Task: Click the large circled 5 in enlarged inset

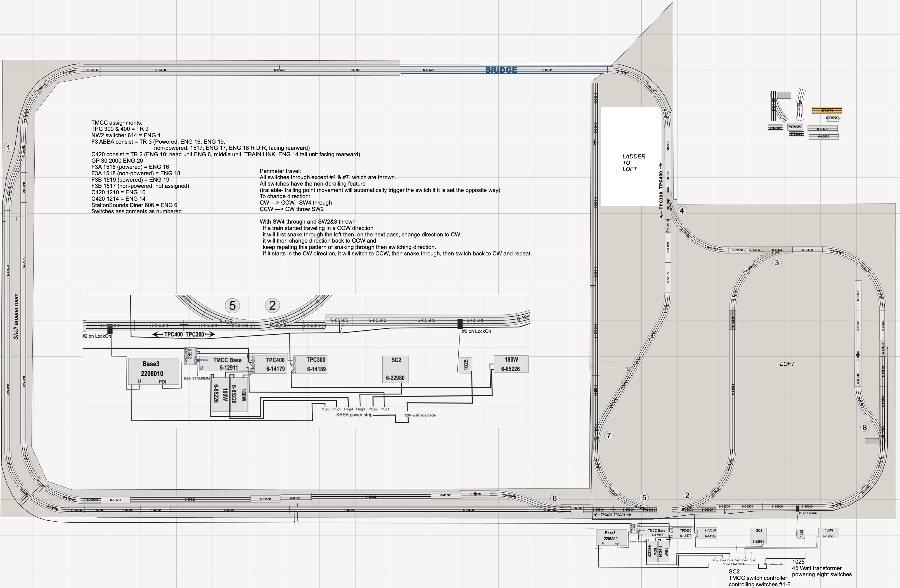Action: 233,305
